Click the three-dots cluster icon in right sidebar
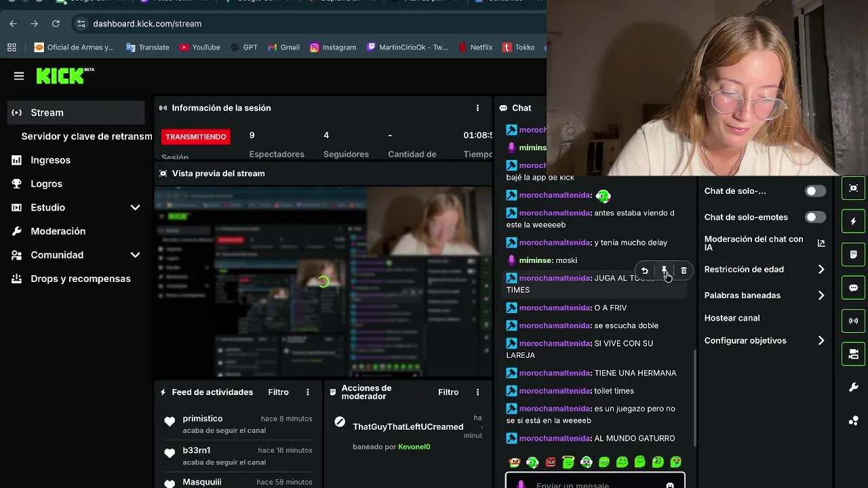Screen dimensions: 868x488 [853, 420]
